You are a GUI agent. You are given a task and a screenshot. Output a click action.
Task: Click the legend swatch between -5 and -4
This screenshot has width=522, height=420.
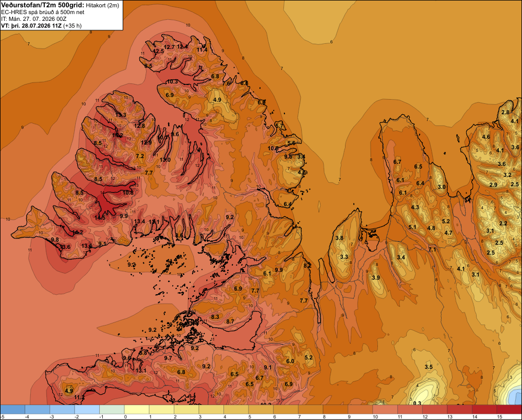pyautogui.click(x=13, y=410)
